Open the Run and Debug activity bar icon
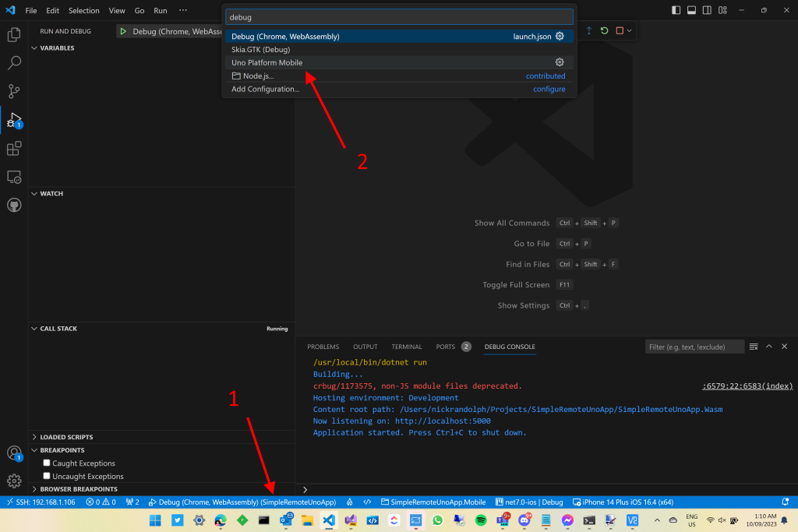The width and height of the screenshot is (798, 532). pos(14,119)
